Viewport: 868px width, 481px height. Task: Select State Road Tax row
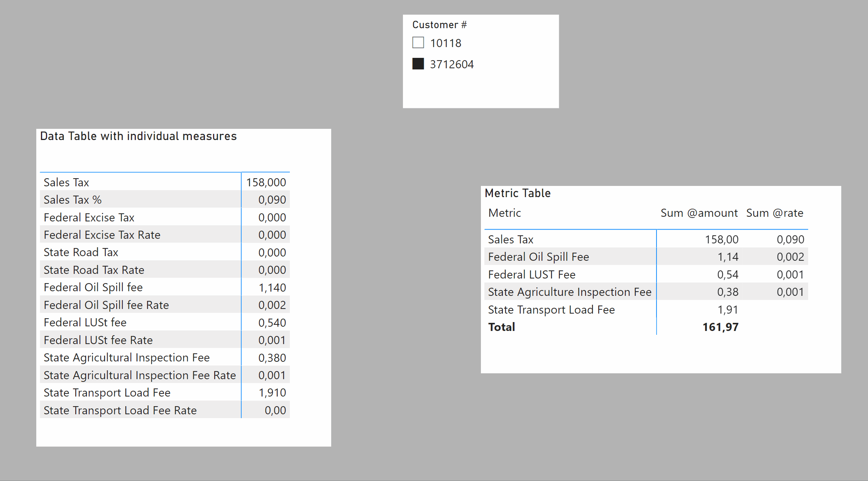[165, 252]
